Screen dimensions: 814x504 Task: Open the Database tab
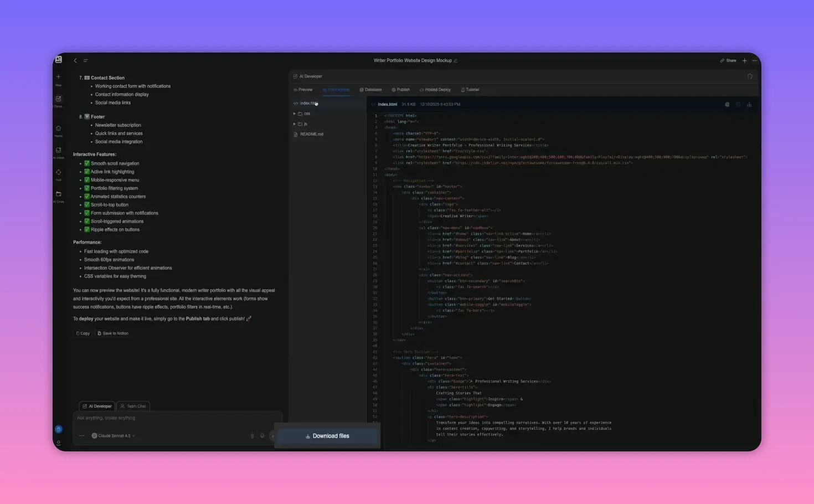click(370, 90)
